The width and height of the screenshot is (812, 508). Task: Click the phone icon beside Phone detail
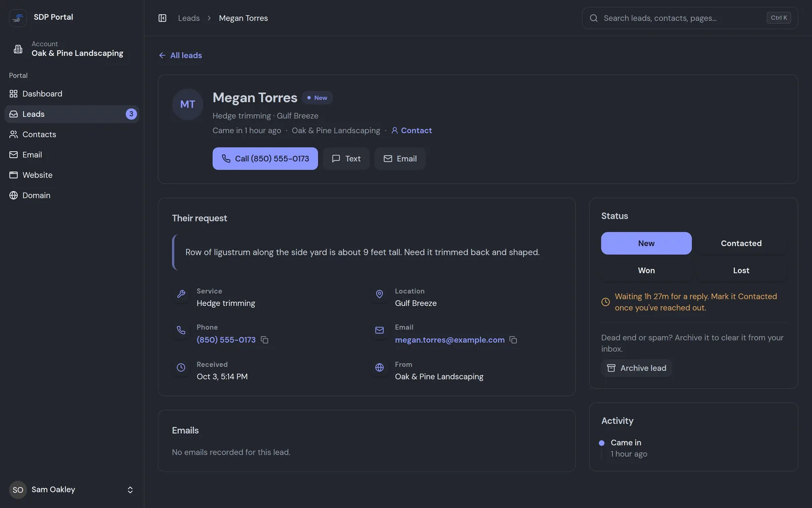(x=181, y=330)
